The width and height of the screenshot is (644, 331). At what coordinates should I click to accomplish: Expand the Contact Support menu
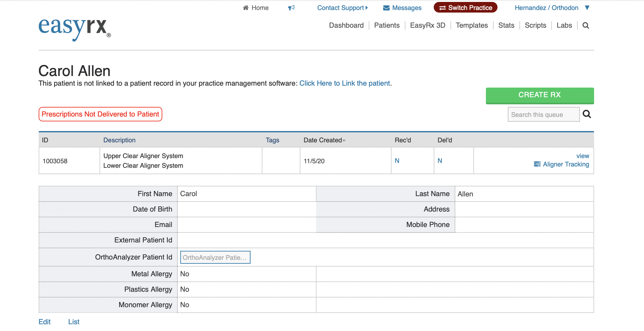point(342,8)
